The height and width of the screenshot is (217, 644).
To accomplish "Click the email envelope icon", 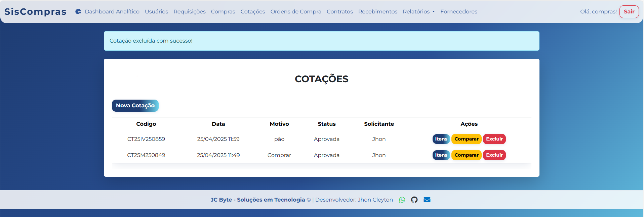I will click(x=427, y=200).
